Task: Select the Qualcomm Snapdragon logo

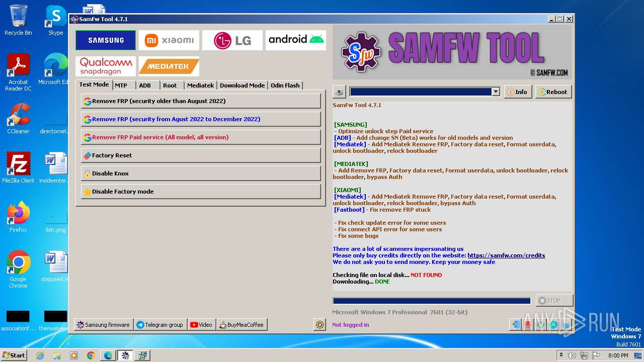Action: pos(106,66)
